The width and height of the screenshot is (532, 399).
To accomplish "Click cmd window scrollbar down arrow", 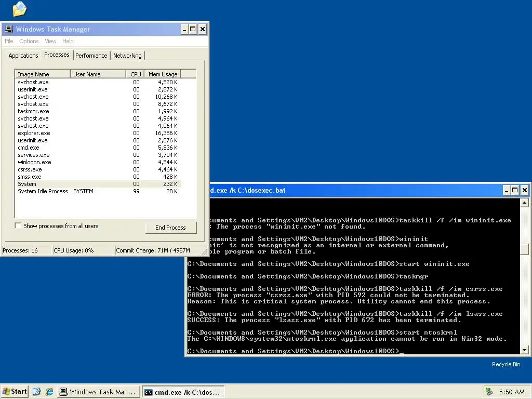I will click(x=524, y=350).
